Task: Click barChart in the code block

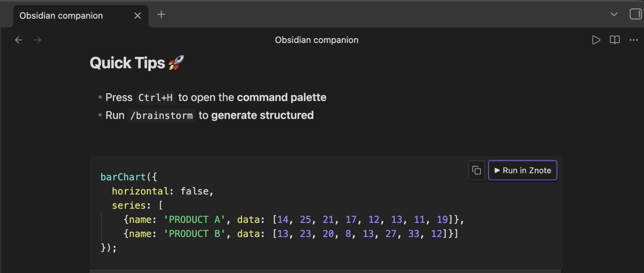Action: [x=123, y=177]
